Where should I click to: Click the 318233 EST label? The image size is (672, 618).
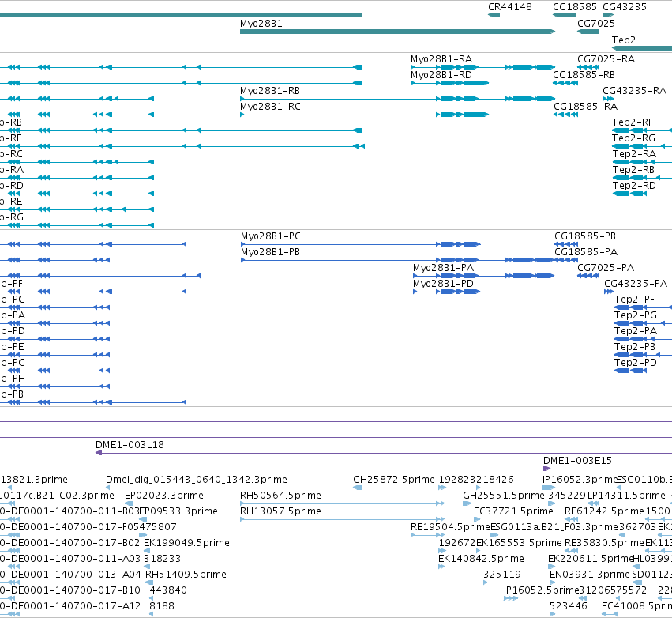(x=162, y=559)
